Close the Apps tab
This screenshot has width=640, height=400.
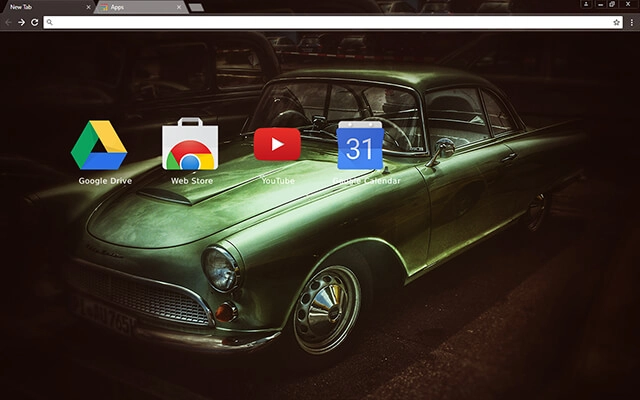click(179, 7)
